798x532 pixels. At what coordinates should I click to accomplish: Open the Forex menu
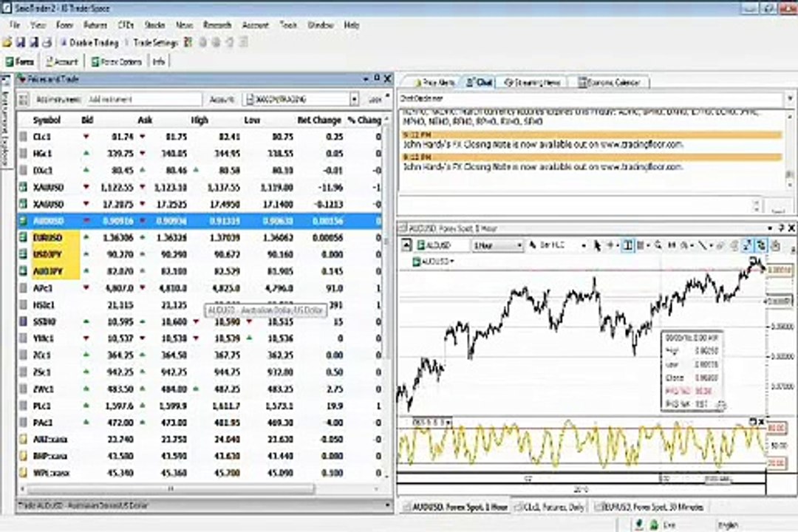tap(64, 25)
